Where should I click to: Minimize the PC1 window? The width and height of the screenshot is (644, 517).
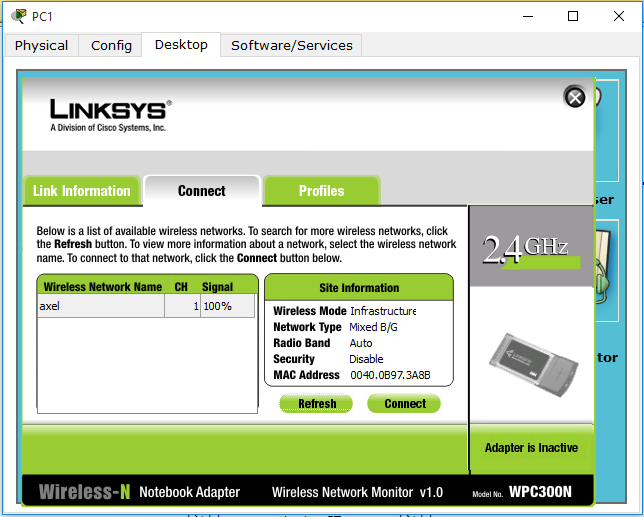pos(528,16)
